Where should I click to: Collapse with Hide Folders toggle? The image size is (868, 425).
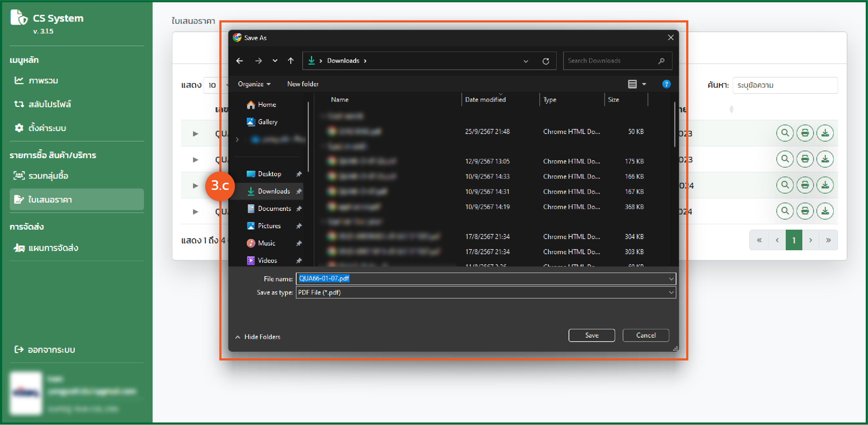258,337
